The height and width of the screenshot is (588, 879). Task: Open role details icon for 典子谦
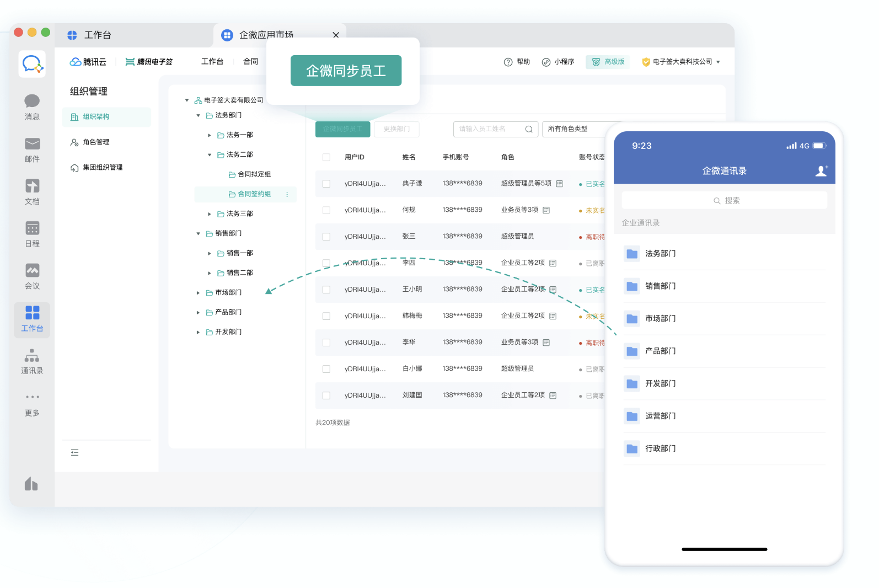(559, 184)
